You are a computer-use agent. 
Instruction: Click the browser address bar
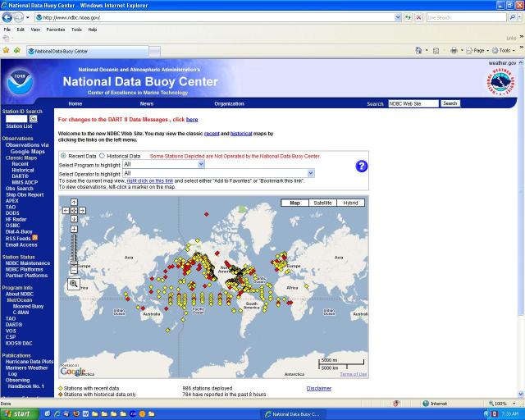click(214, 17)
